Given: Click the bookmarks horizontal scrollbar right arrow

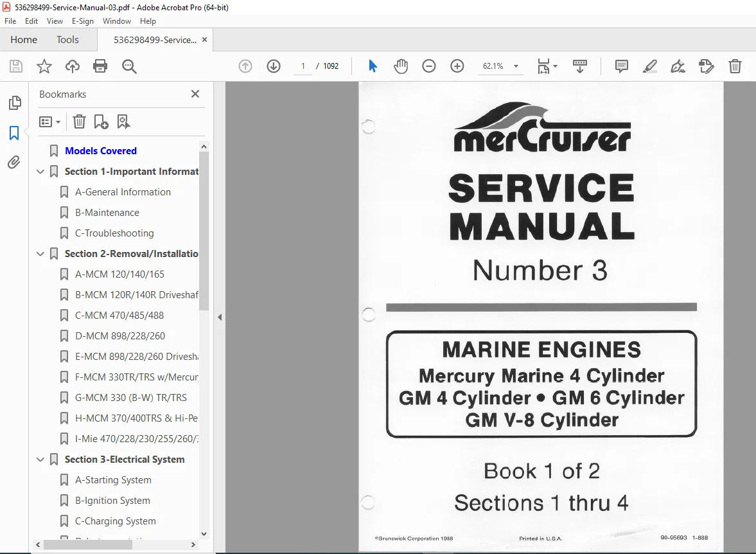Looking at the screenshot, I should point(193,545).
